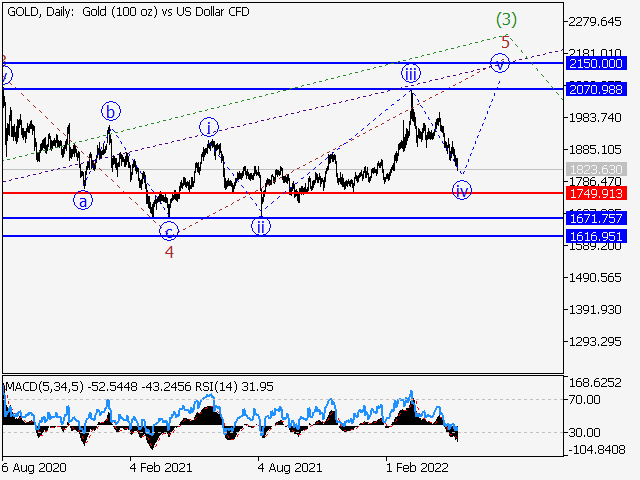Select the 1616.951 price level label
Image resolution: width=640 pixels, height=480 pixels.
point(596,236)
